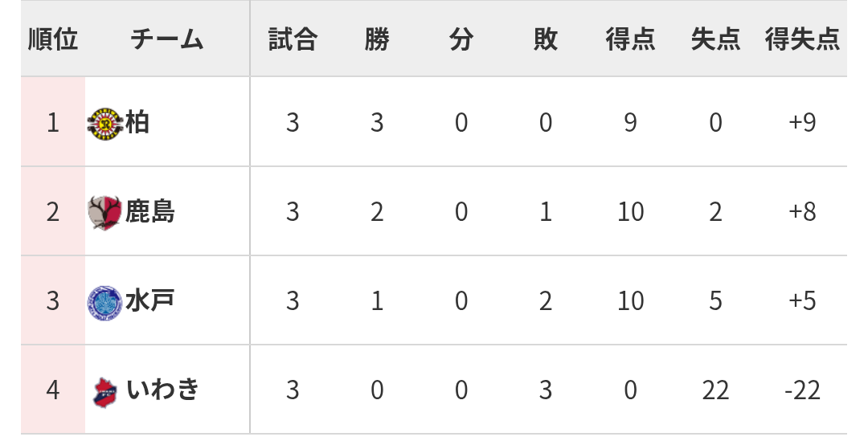Select the いわき team name
This screenshot has width=868, height=445.
tap(163, 390)
